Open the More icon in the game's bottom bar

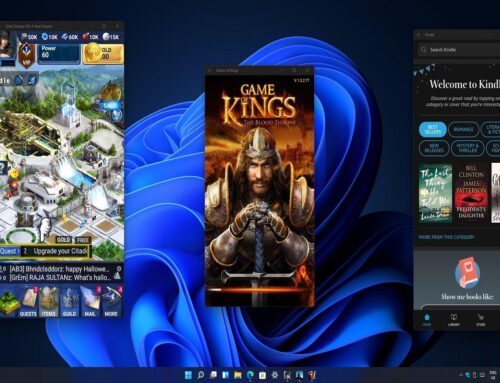[x=111, y=302]
